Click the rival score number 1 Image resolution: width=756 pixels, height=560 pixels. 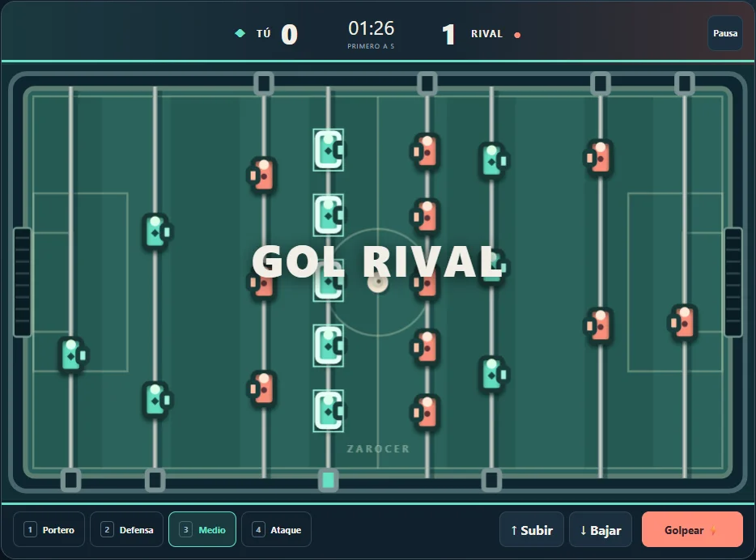pyautogui.click(x=449, y=35)
